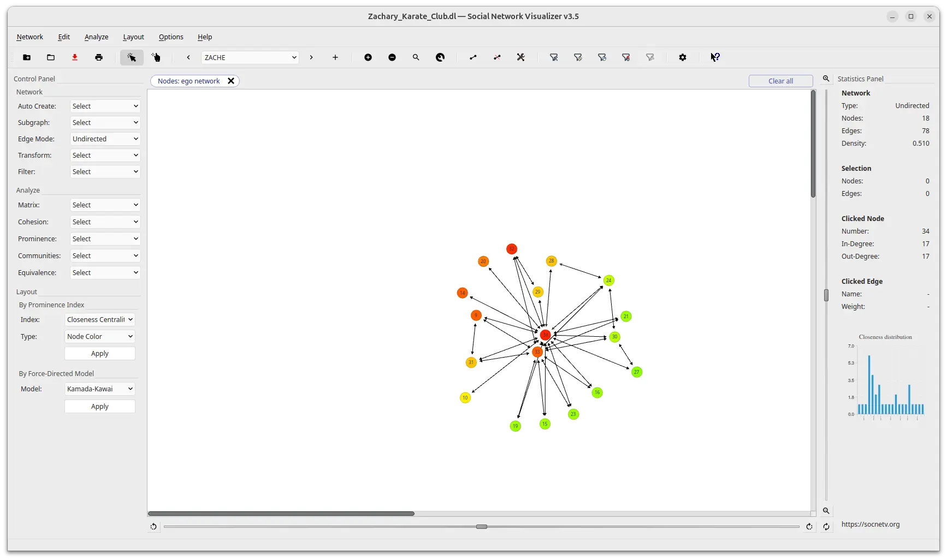Select node 34 in the graph

click(545, 335)
